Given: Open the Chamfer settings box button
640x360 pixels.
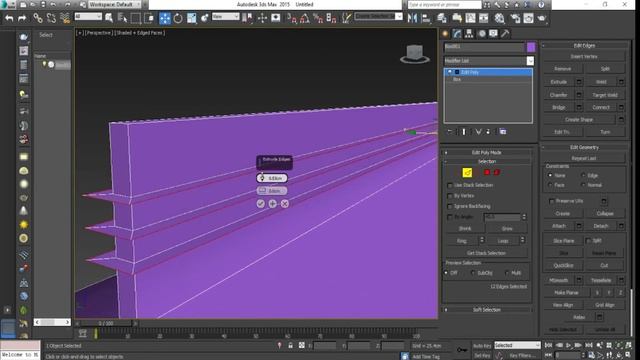Looking at the screenshot, I should pos(579,95).
